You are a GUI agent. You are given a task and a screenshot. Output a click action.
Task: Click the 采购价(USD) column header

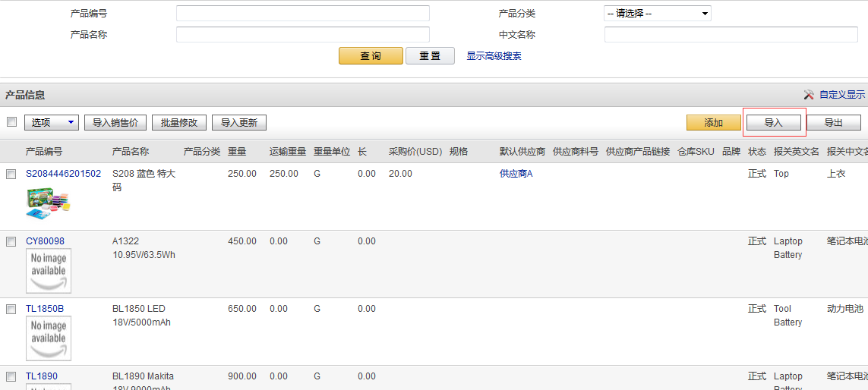[x=414, y=152]
